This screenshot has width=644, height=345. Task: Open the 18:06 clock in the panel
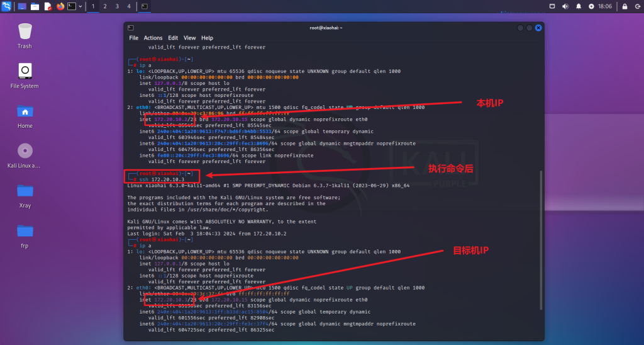pos(605,6)
